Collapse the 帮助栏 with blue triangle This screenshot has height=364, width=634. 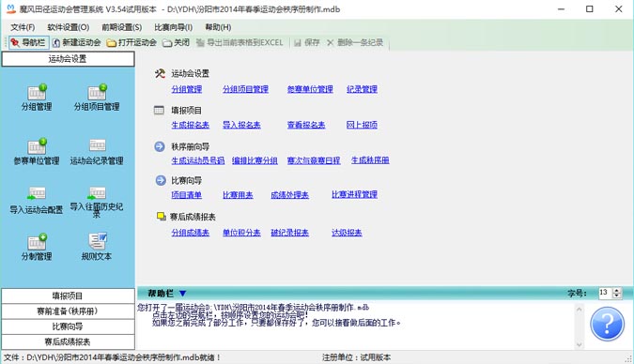[x=183, y=294]
